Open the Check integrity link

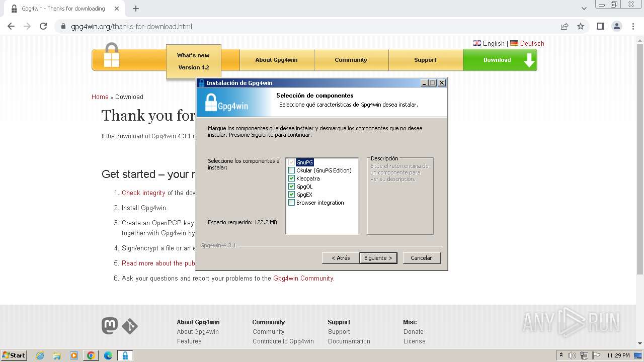point(143,193)
